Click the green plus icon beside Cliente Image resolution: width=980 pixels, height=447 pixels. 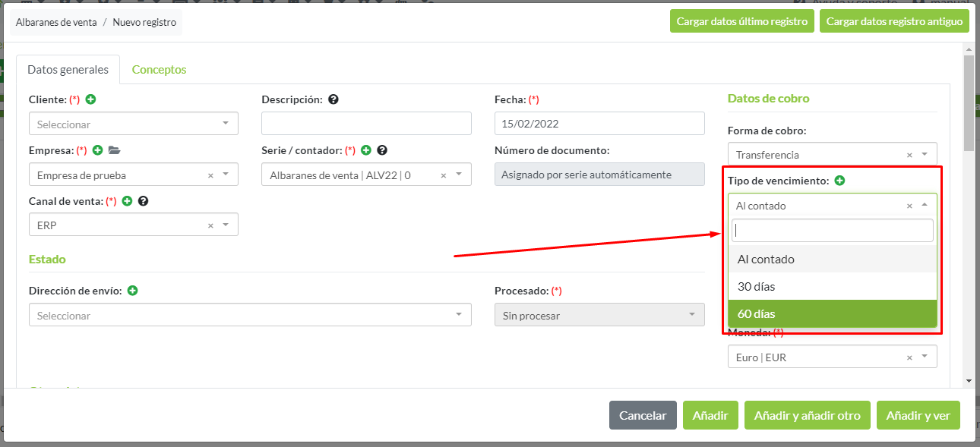[x=91, y=99]
